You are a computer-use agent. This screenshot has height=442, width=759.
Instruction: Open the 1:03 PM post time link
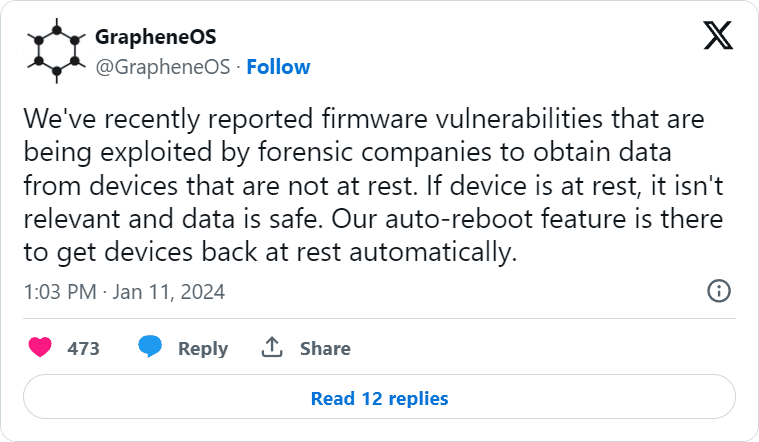(x=60, y=292)
